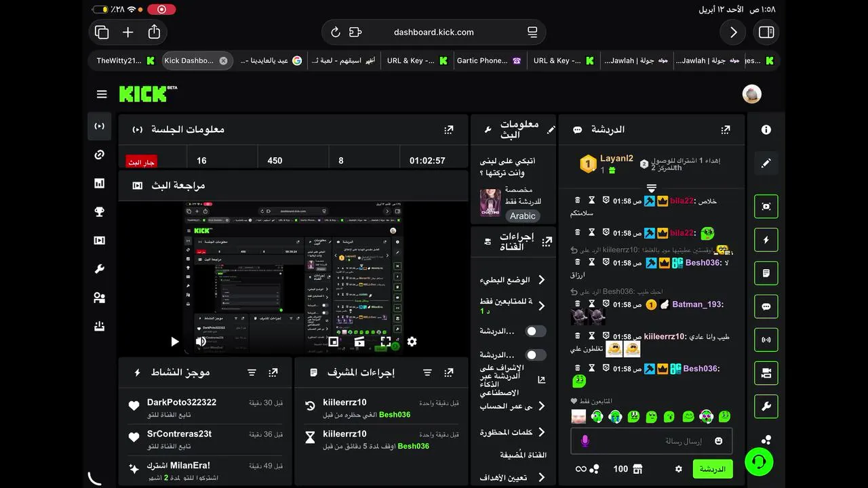Screen dimensions: 868x488
Task: Click the info icon in right sidebar
Action: click(x=766, y=129)
